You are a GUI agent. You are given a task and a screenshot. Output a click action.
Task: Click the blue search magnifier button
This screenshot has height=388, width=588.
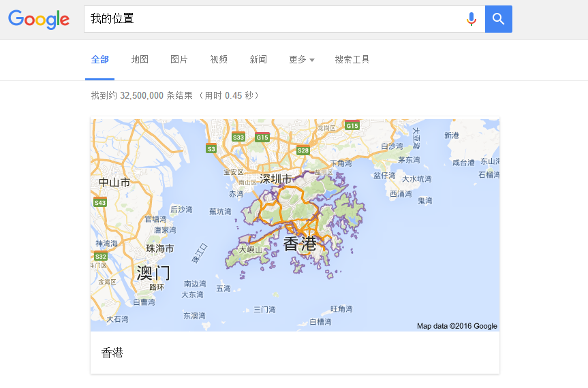point(498,19)
